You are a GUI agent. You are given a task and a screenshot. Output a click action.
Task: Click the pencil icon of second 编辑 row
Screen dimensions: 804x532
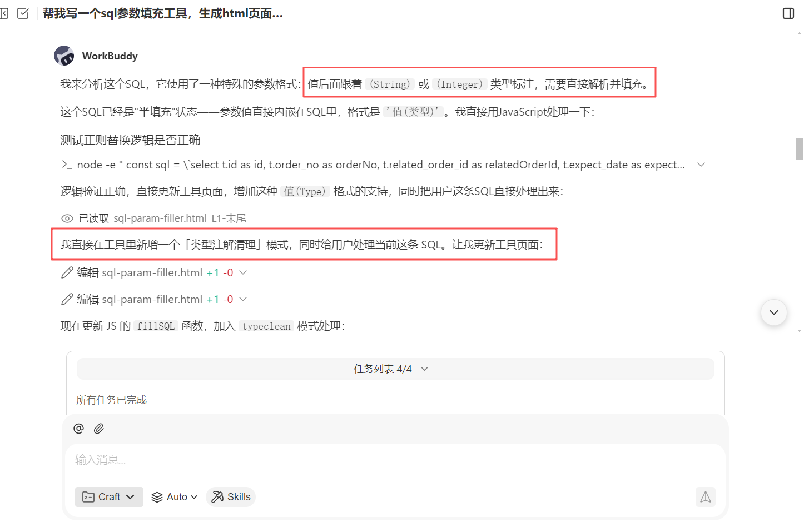(x=67, y=299)
